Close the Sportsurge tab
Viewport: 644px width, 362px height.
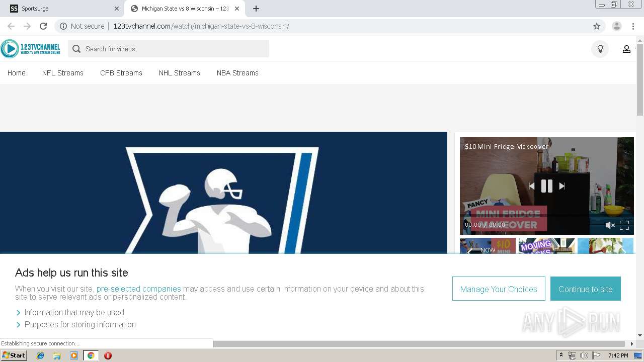[x=116, y=9]
